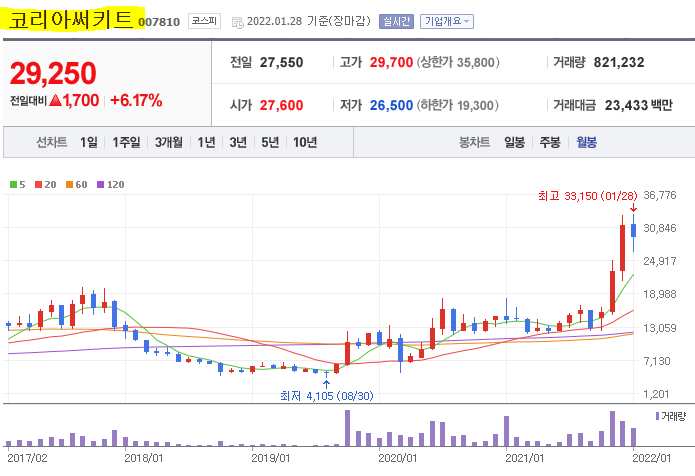Select the 1년 line chart tab

(x=206, y=142)
